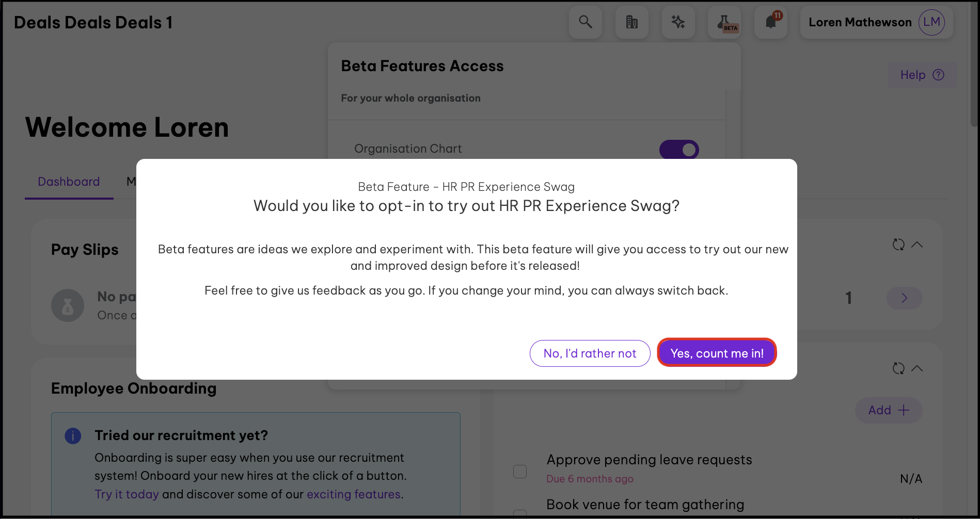Click the organisation building icon

click(x=631, y=22)
